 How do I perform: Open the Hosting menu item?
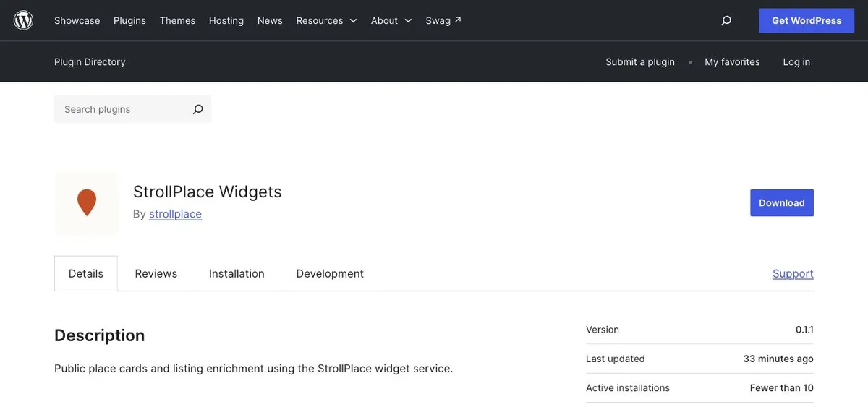pyautogui.click(x=226, y=20)
